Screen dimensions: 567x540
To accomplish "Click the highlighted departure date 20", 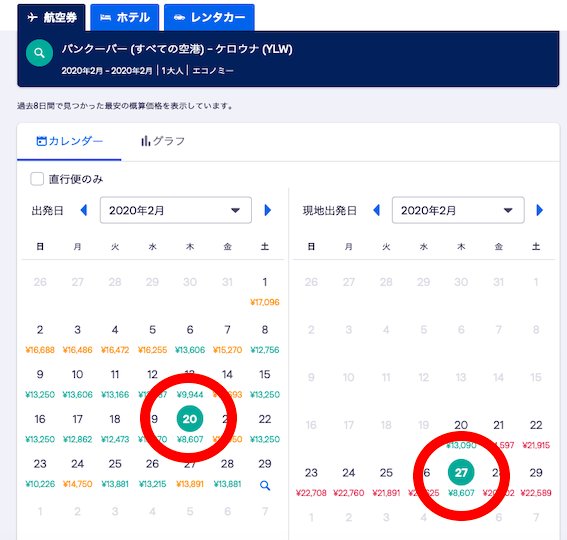I will [x=190, y=419].
